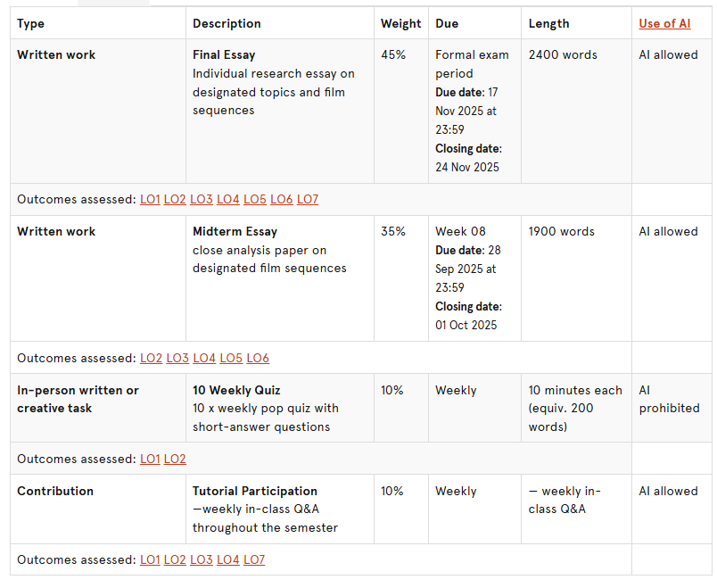The height and width of the screenshot is (588, 717).
Task: Click LO1 in Final Essay outcomes
Action: click(x=150, y=199)
